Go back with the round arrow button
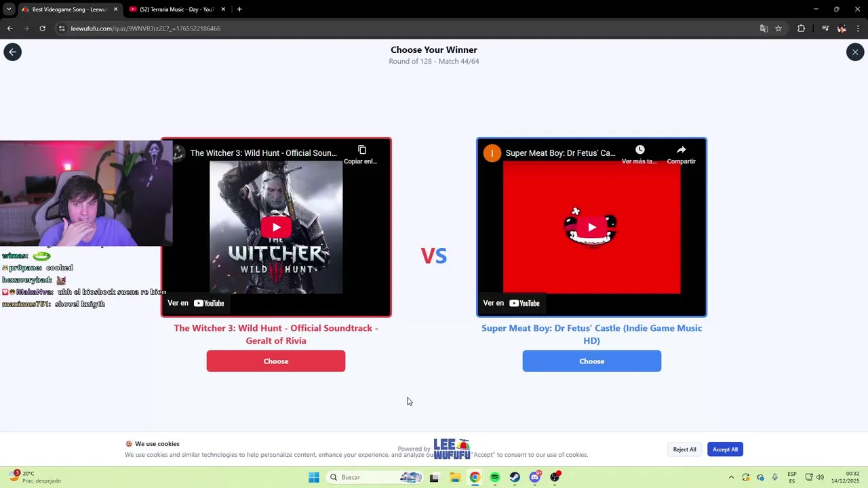Screen dimensions: 868x488 12,52
